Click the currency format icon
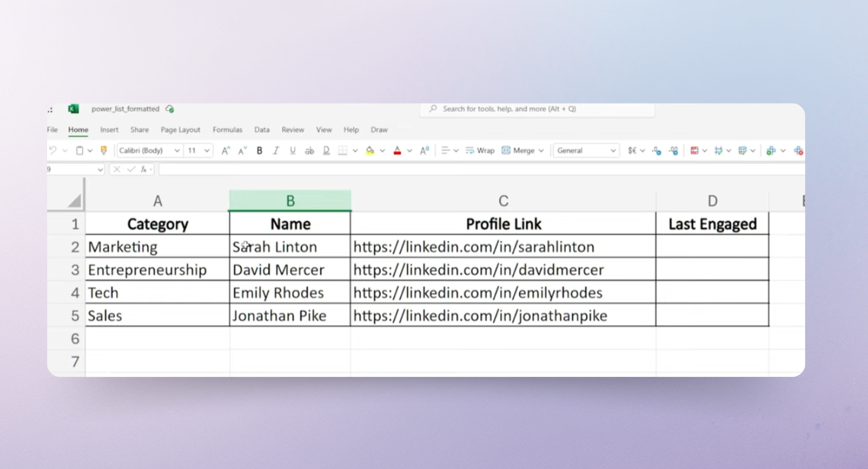This screenshot has height=469, width=868. coord(632,150)
